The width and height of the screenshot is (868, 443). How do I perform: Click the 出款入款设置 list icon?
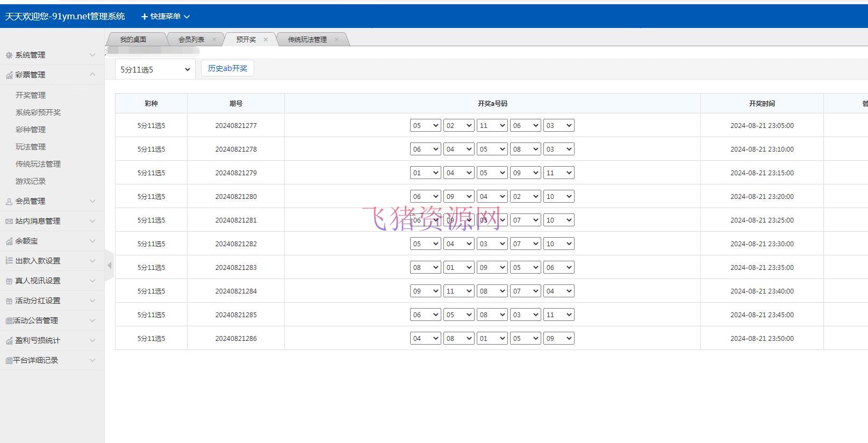pos(9,261)
